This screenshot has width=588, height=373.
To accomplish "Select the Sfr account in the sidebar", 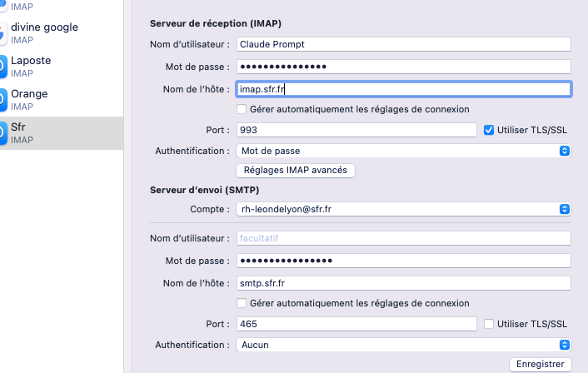I will coord(50,133).
